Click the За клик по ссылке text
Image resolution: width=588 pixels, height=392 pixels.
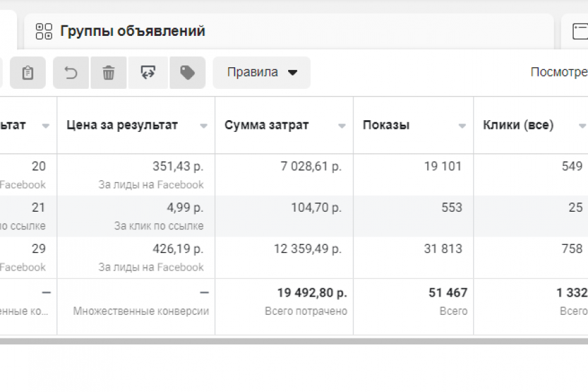[x=159, y=226]
